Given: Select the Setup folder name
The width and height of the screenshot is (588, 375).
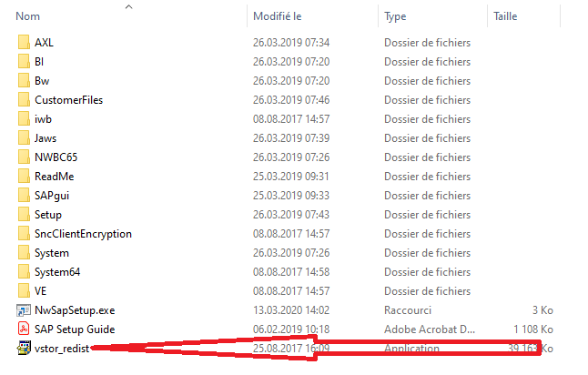Looking at the screenshot, I should [x=48, y=215].
